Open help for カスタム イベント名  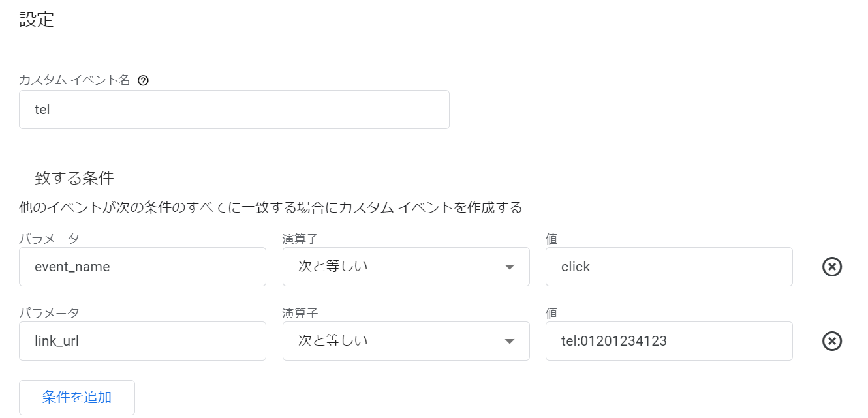tap(144, 81)
